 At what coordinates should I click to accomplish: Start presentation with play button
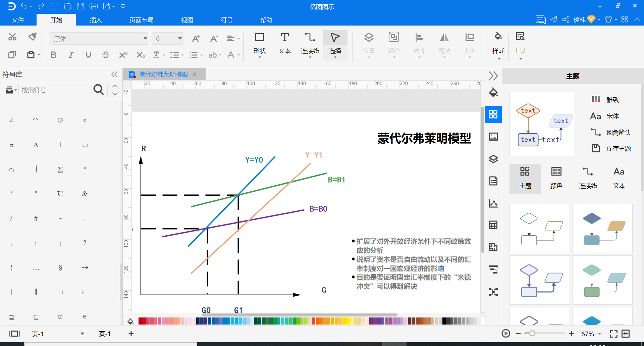[x=506, y=334]
